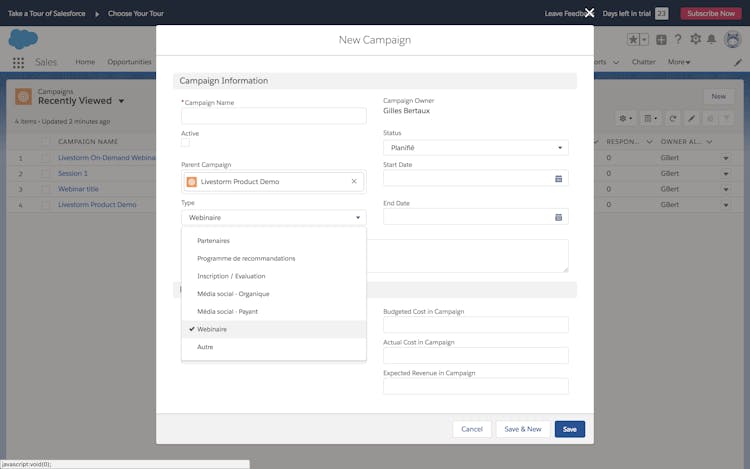The height and width of the screenshot is (469, 750).
Task: Select the Session 1 row checkbox
Action: (x=45, y=173)
